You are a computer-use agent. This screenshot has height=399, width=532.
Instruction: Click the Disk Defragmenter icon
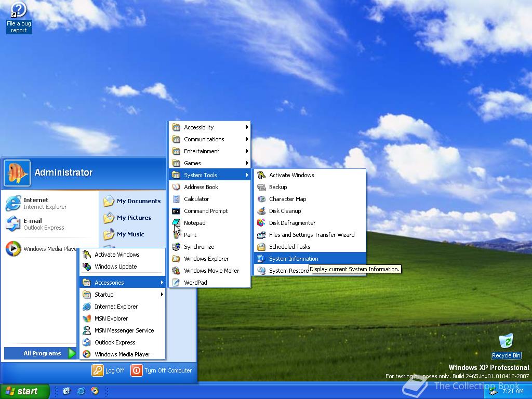click(261, 223)
